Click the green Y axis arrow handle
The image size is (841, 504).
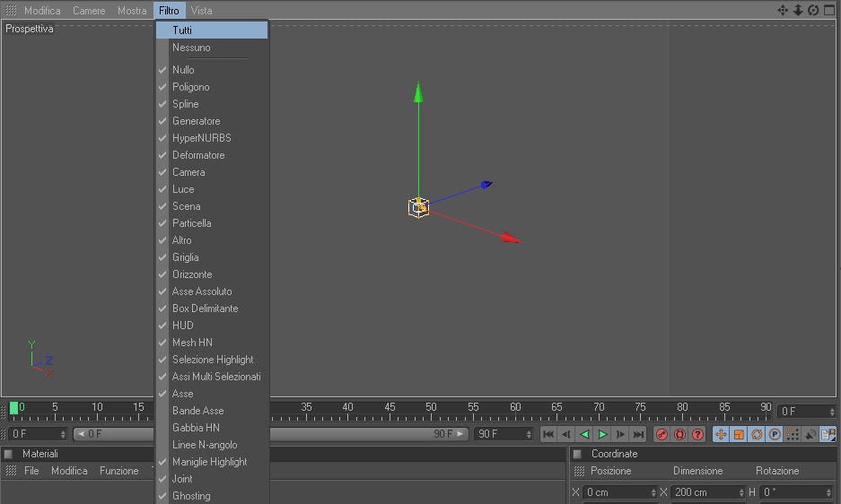click(x=418, y=92)
